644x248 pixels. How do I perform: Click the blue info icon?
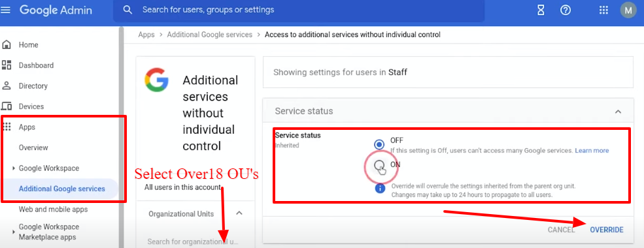point(381,188)
